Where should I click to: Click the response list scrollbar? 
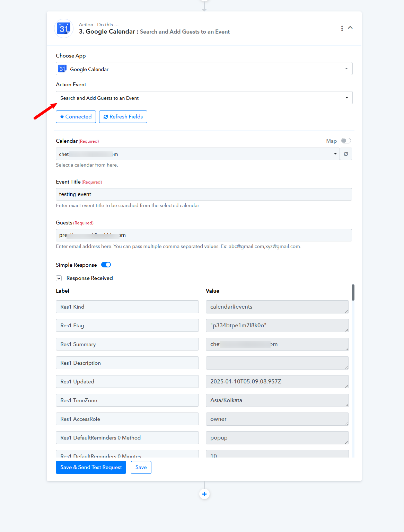353,293
